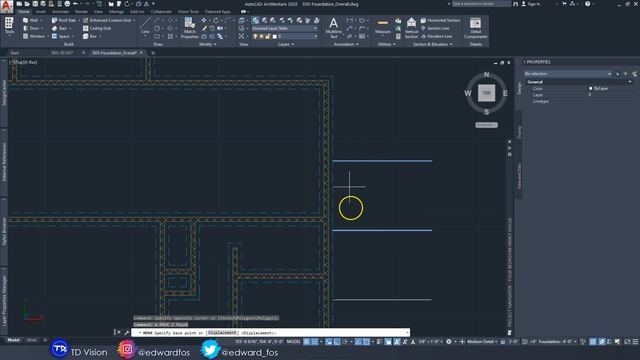Click the Undo arrow in quick access toolbar
Screen dimensions: 640x360
76,4
